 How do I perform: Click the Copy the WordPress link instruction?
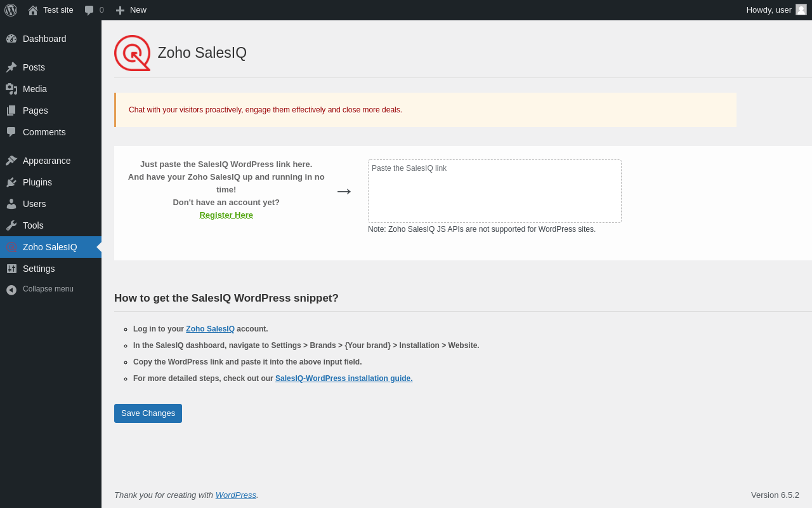pos(247,362)
